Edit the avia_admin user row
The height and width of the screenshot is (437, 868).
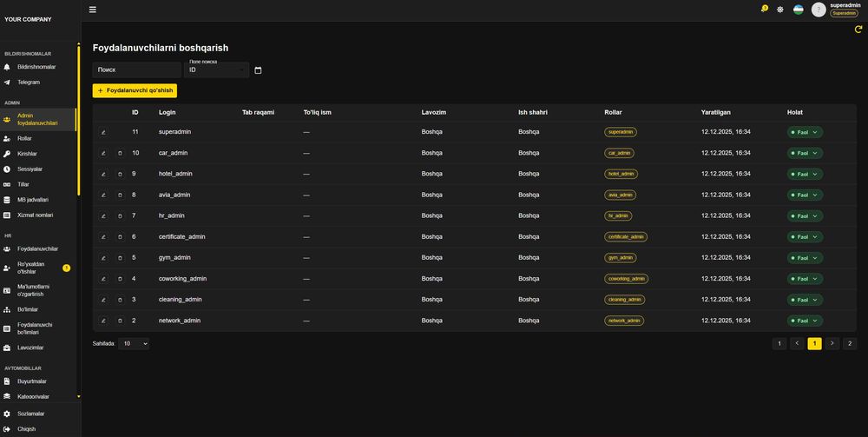103,195
